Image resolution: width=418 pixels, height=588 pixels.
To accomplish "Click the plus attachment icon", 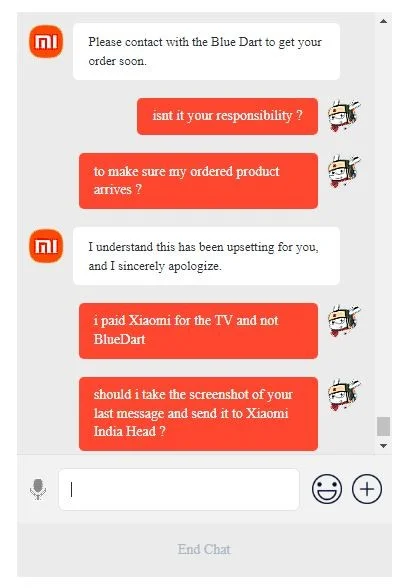I will point(367,489).
